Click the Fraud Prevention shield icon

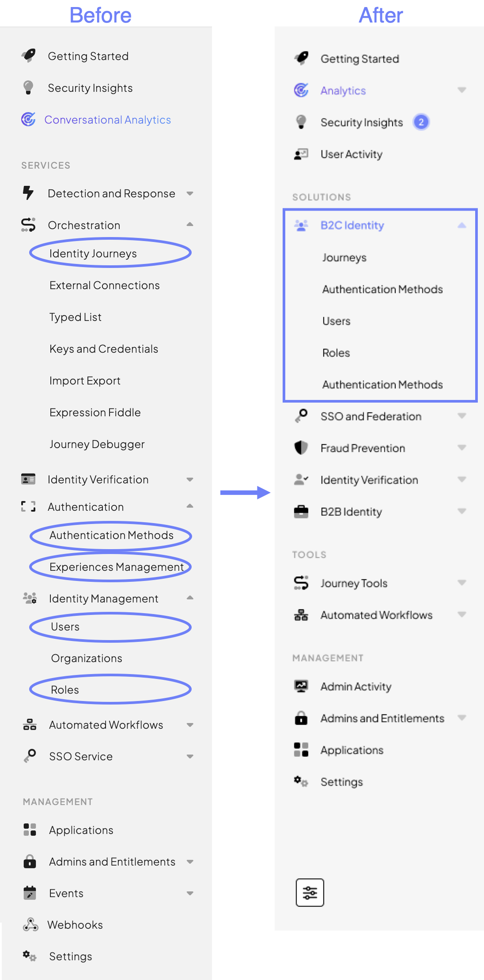(301, 448)
